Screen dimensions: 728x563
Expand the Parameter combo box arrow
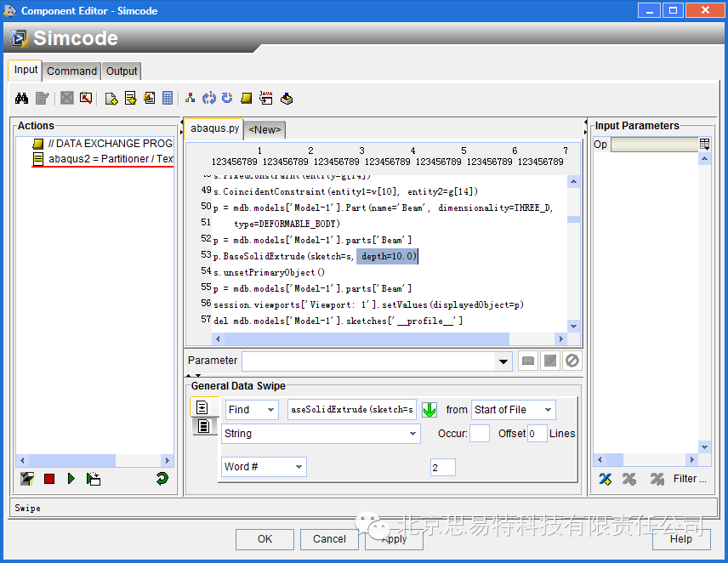click(x=503, y=361)
